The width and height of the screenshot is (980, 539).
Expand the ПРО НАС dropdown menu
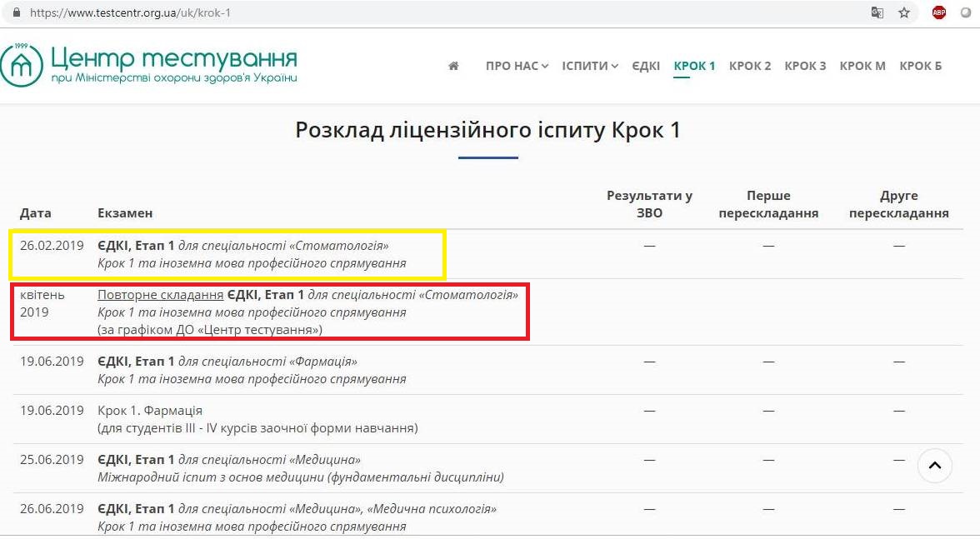(x=517, y=66)
